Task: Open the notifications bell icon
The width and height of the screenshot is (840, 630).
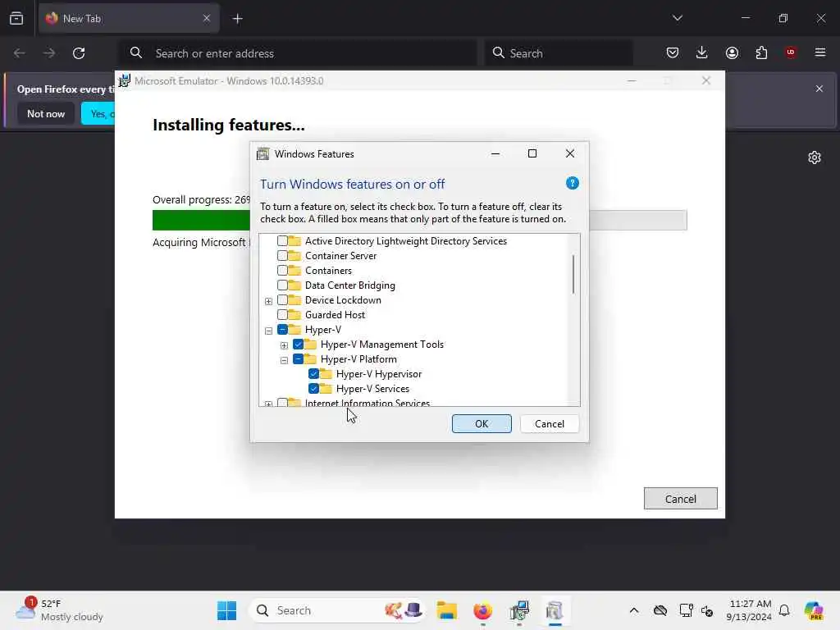Action: [784, 610]
